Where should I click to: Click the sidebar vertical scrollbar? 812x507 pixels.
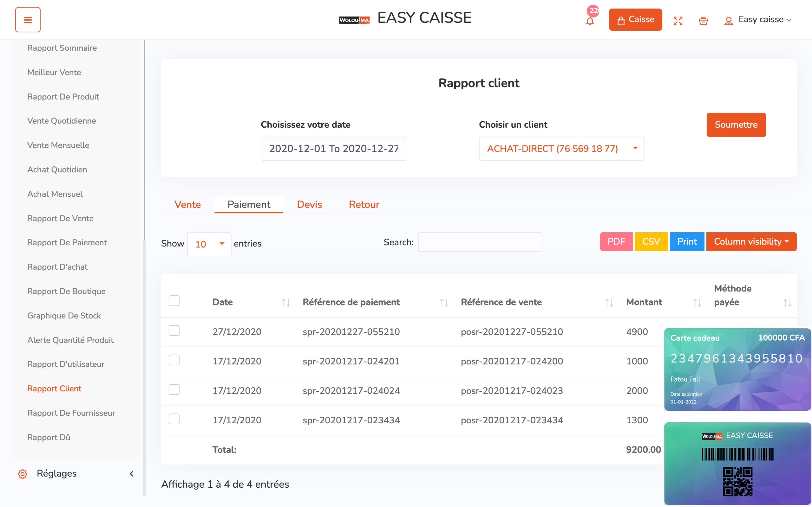tap(144, 141)
